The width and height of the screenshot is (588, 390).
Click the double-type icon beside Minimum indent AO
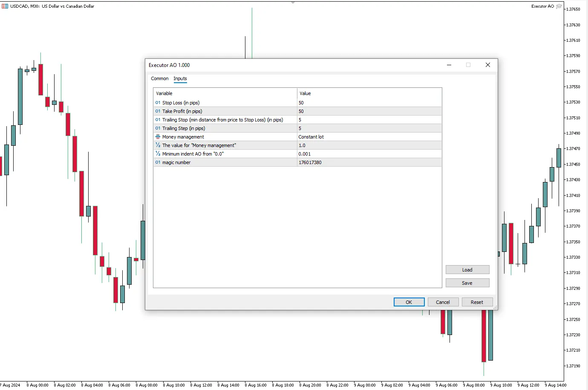point(158,154)
